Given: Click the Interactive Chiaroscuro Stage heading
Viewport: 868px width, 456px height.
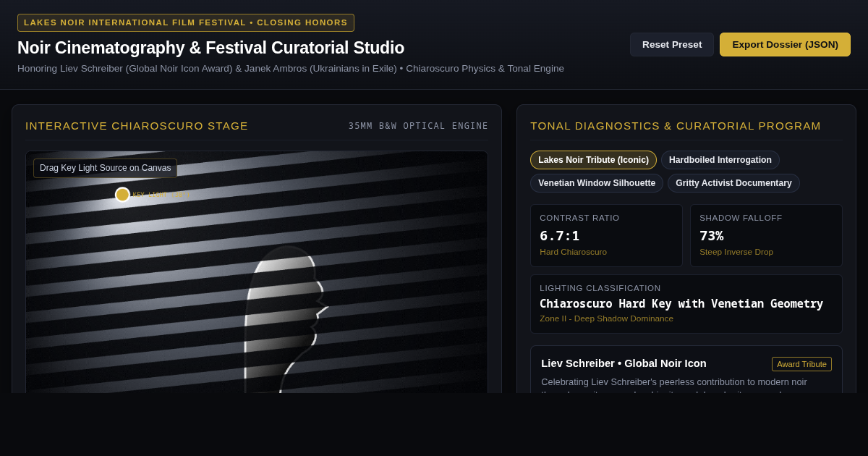Looking at the screenshot, I should pyautogui.click(x=137, y=126).
